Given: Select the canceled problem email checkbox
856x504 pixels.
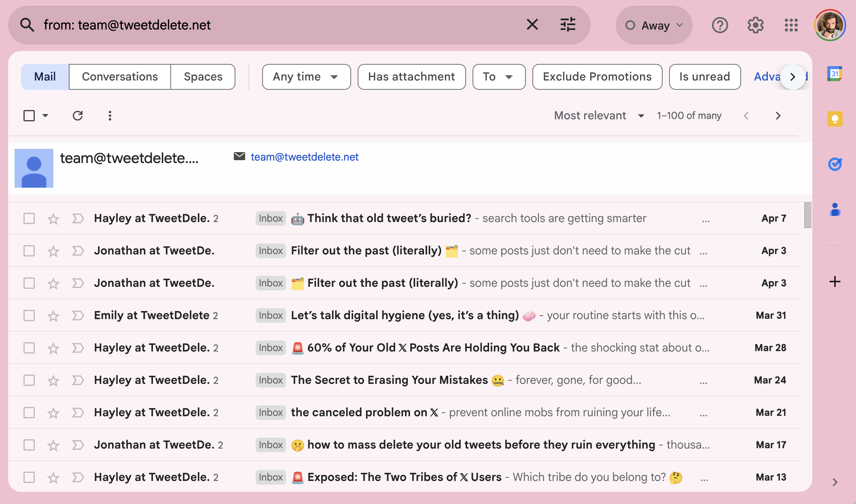Looking at the screenshot, I should click(29, 413).
